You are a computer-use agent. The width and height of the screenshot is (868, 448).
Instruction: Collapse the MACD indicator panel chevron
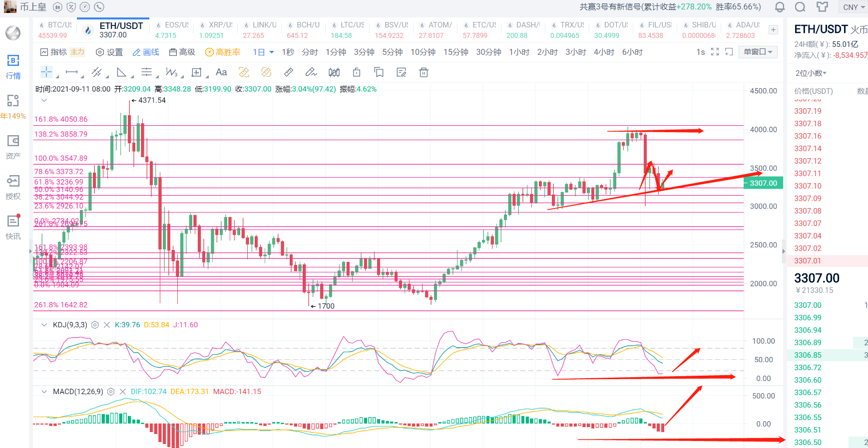(x=44, y=392)
